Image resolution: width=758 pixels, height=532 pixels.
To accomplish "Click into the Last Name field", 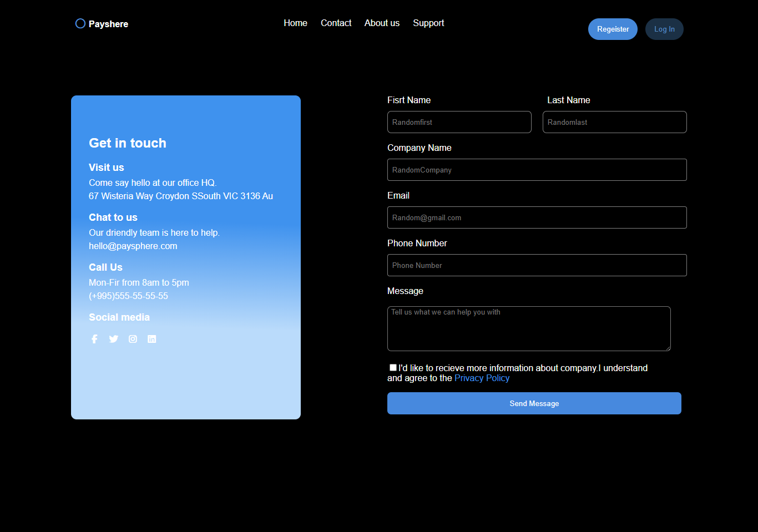I will [614, 122].
